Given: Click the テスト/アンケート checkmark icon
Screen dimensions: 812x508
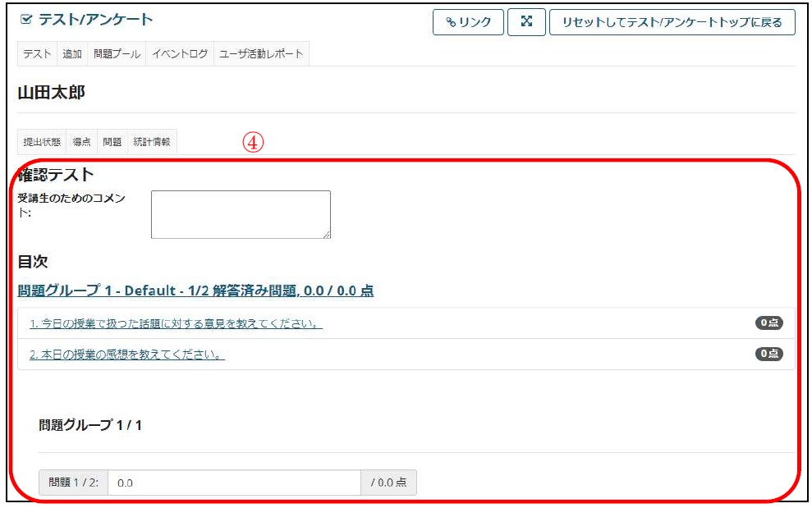Looking at the screenshot, I should [26, 20].
